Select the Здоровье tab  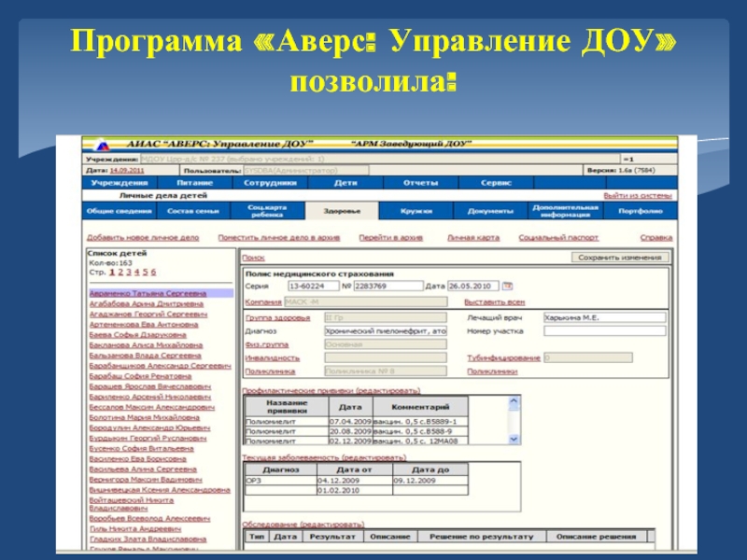click(342, 211)
